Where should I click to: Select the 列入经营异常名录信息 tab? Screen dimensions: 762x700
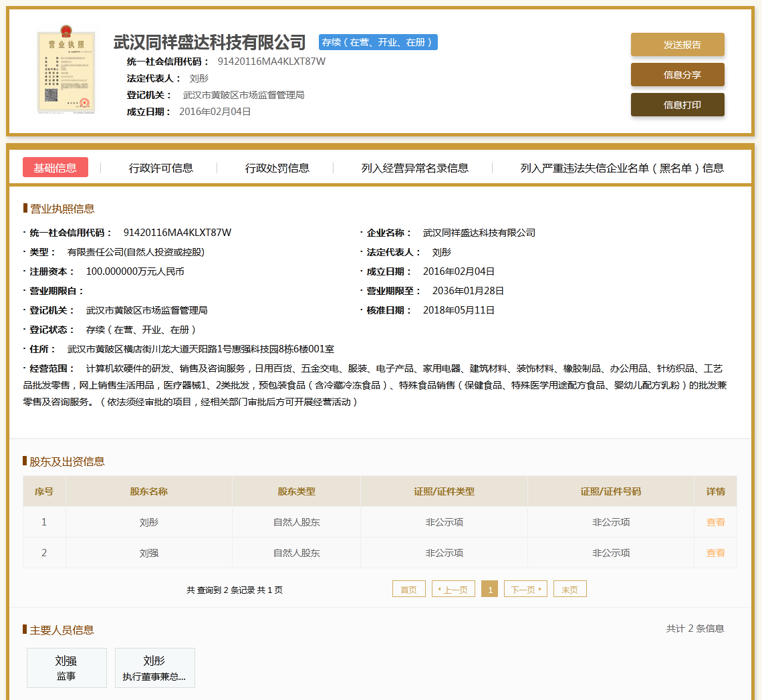pyautogui.click(x=412, y=168)
